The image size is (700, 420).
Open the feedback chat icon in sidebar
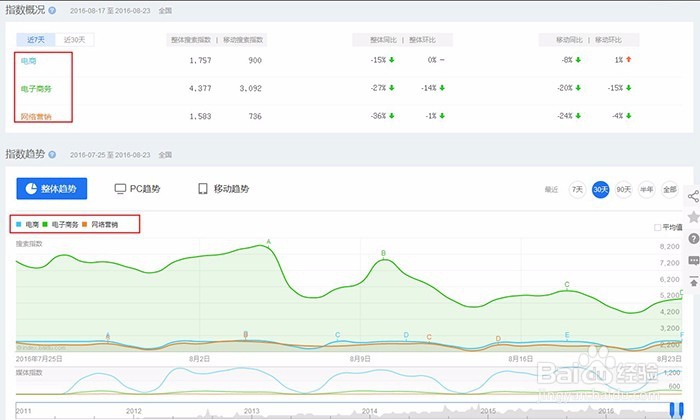pos(693,260)
